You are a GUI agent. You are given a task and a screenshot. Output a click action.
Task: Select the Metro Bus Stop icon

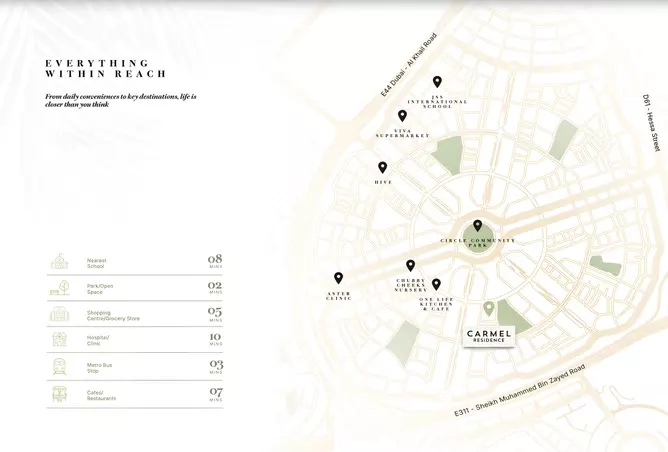tap(60, 367)
